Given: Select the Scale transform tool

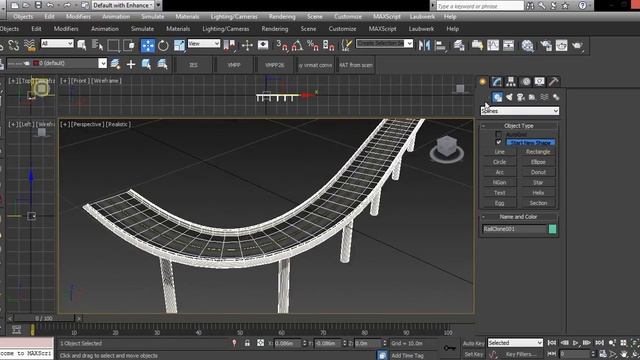Looking at the screenshot, I should coord(179,45).
